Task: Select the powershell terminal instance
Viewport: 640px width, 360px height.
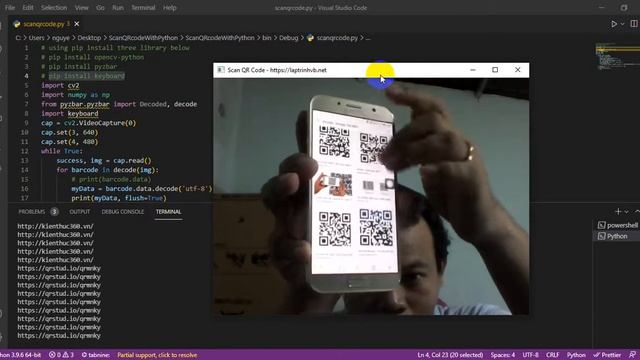Action: [618, 225]
